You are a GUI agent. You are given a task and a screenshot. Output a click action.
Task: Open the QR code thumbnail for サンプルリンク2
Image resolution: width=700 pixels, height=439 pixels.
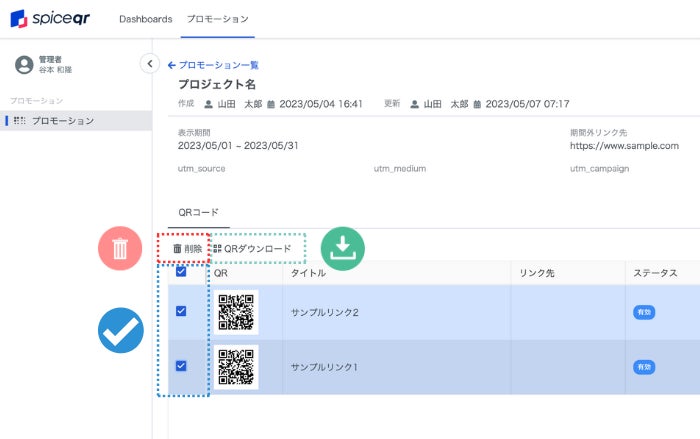[x=236, y=312]
